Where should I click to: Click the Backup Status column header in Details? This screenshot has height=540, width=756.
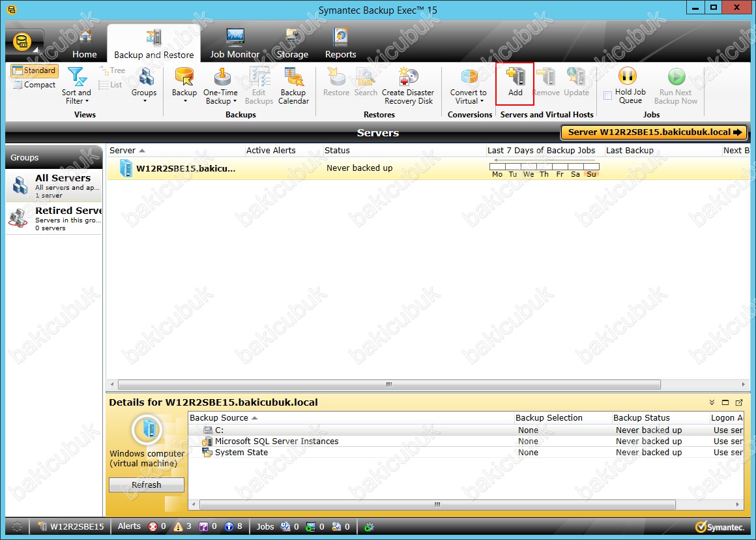pos(660,418)
